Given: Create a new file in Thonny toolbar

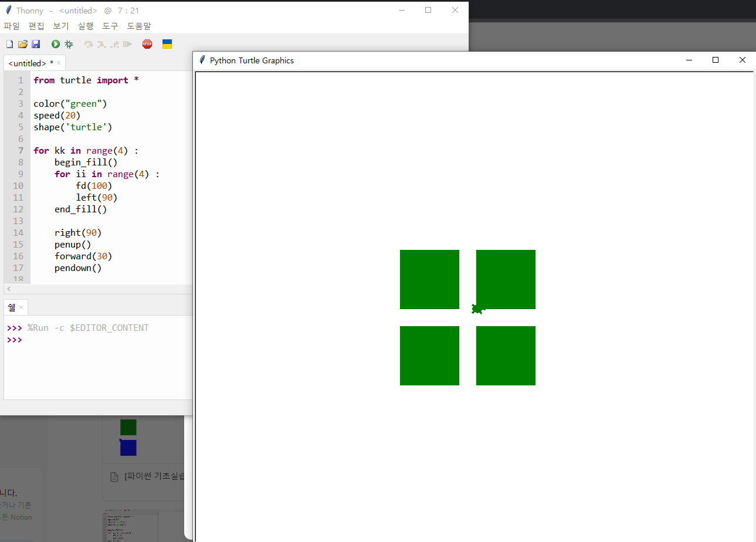Looking at the screenshot, I should click(x=9, y=44).
